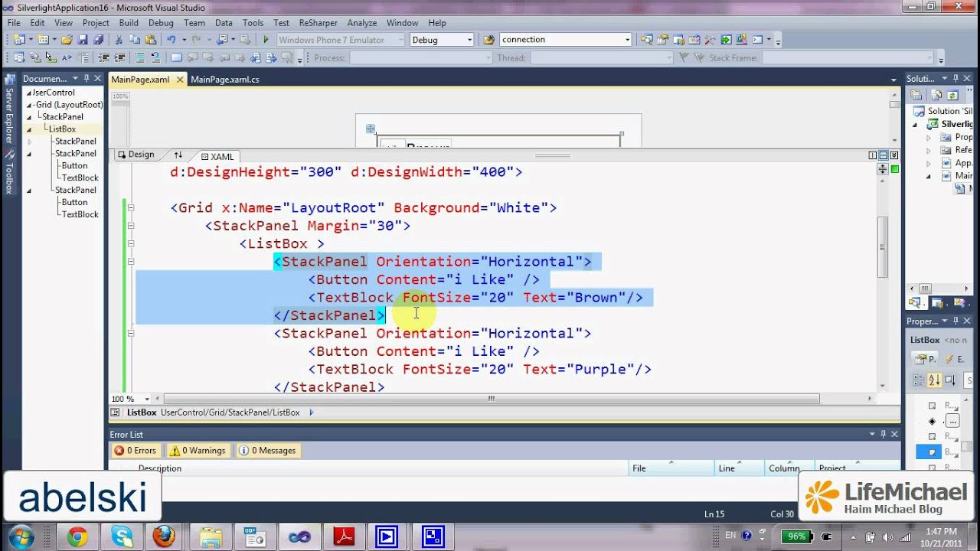Click the Paste toolbar icon
Image resolution: width=980 pixels, height=551 pixels.
[x=149, y=40]
